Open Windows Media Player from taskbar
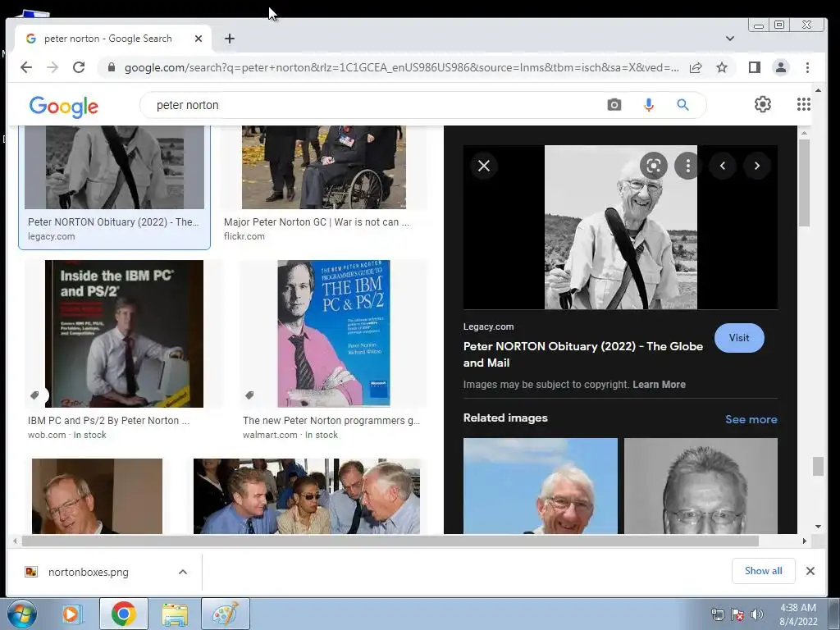The width and height of the screenshot is (840, 630). pos(71,614)
